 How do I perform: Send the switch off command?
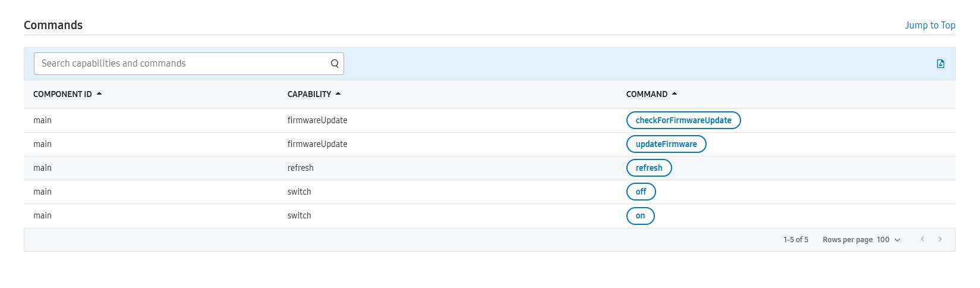641,192
